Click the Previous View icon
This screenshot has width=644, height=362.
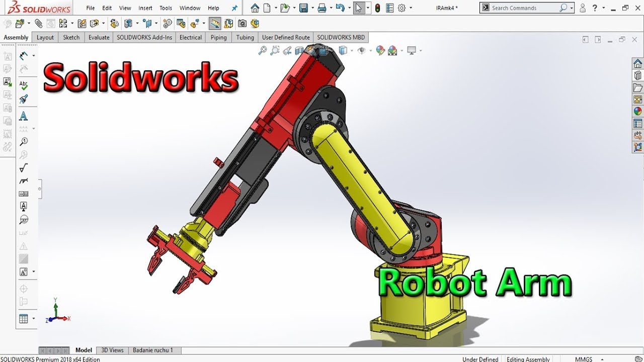tap(287, 50)
